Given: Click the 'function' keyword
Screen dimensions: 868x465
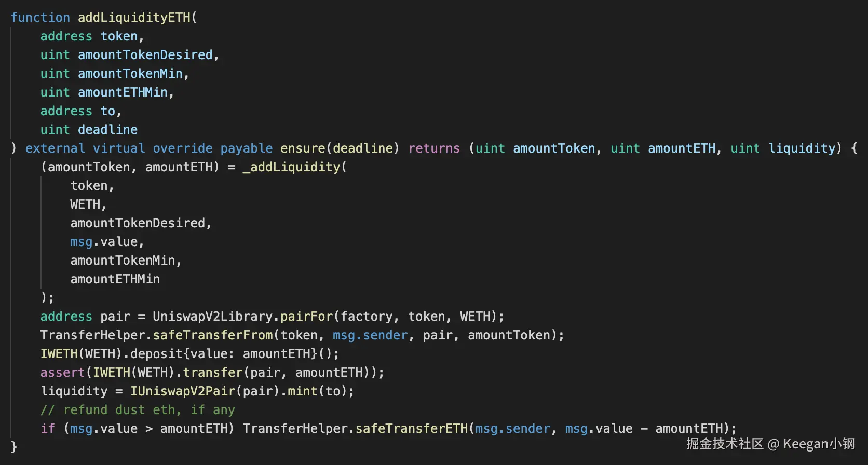Looking at the screenshot, I should click(40, 17).
